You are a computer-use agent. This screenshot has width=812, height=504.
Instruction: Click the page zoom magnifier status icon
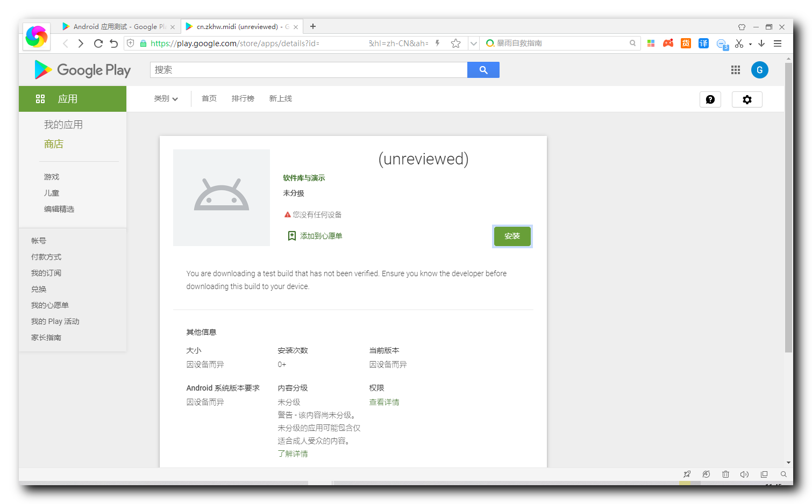(x=783, y=474)
